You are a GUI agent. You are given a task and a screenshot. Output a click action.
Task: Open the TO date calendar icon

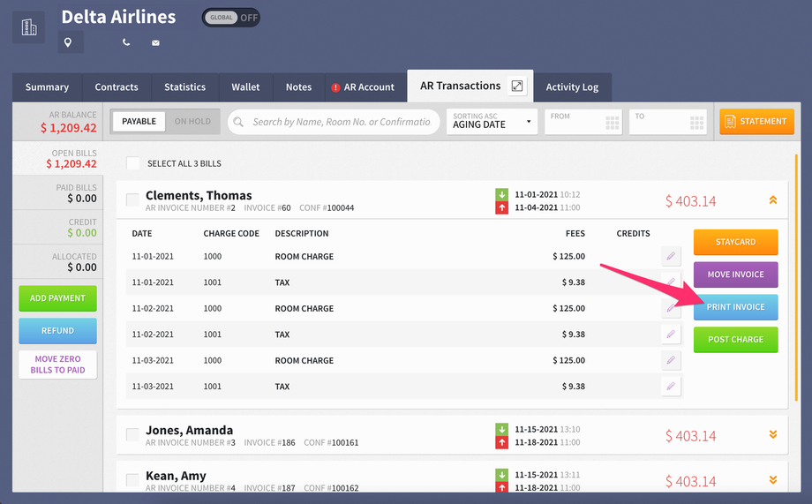coord(696,123)
